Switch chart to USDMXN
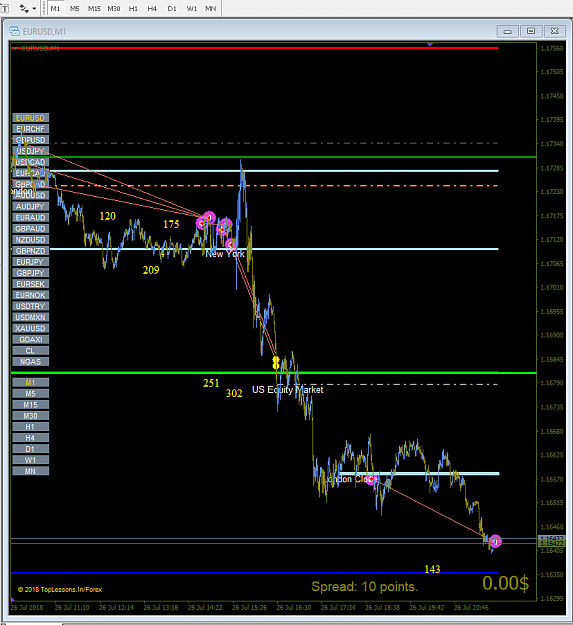This screenshot has width=573, height=625. 31,318
